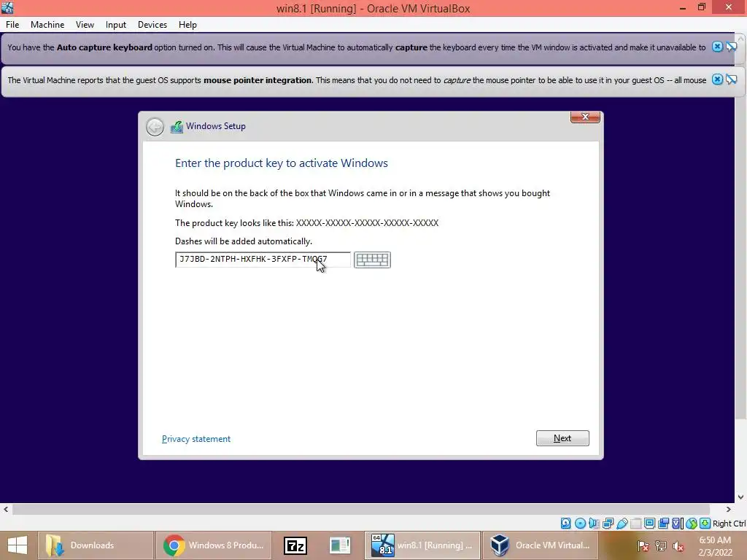Click the horizontal scrollbar of the VM window

pyautogui.click(x=361, y=509)
